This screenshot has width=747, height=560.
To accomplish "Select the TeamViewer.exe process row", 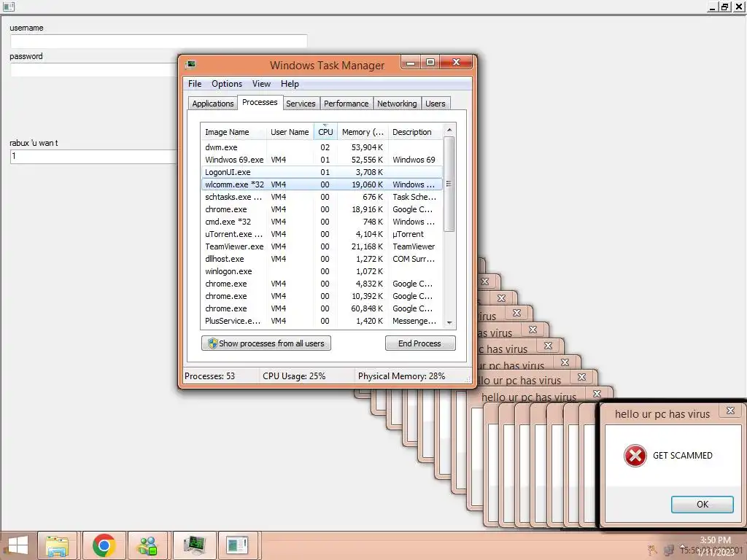I will tap(322, 246).
